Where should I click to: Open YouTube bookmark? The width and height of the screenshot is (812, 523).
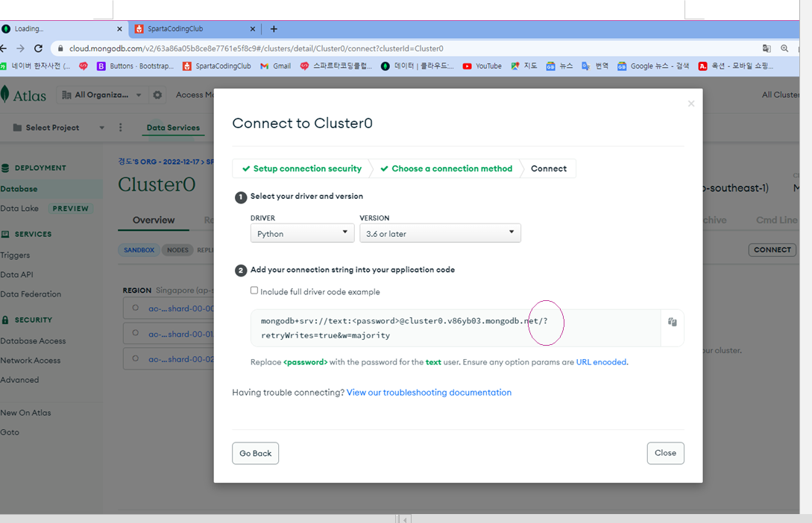[482, 66]
